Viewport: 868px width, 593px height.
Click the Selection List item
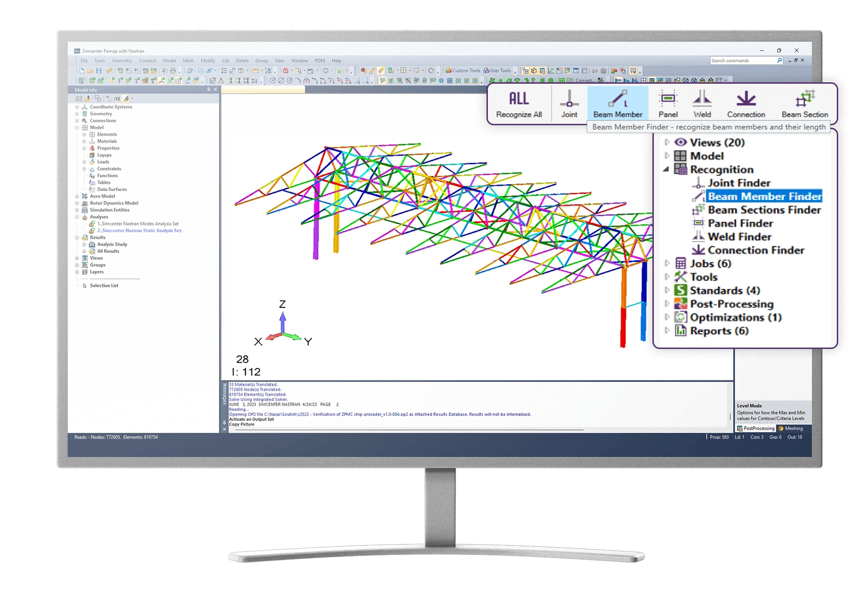(x=104, y=286)
